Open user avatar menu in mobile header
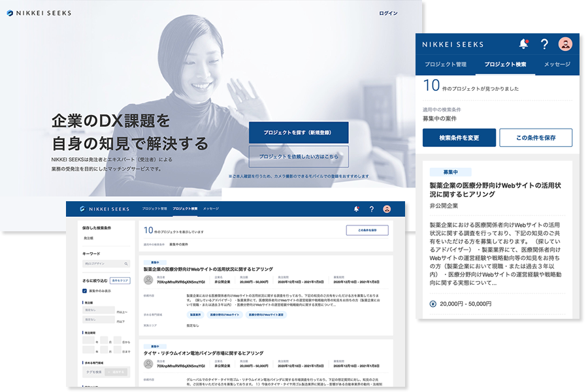The height and width of the screenshot is (392, 588). click(566, 44)
